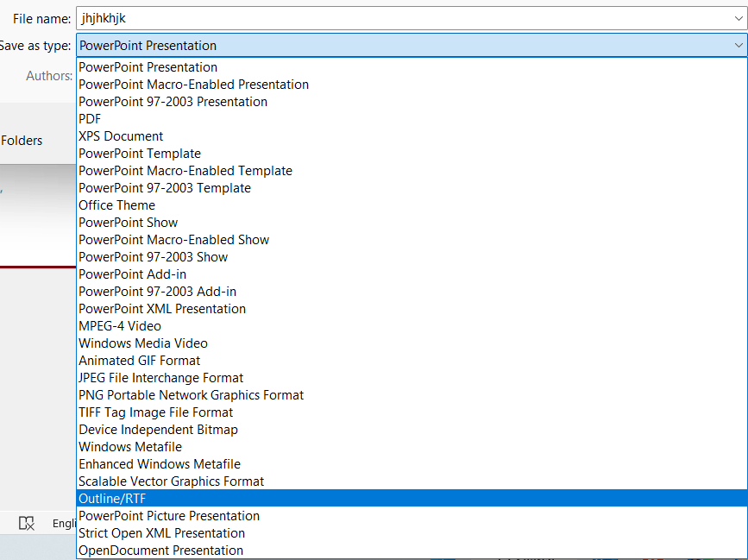Select the highlighted Outline/RTF option
Viewport: 748px width, 560px height.
[412, 499]
